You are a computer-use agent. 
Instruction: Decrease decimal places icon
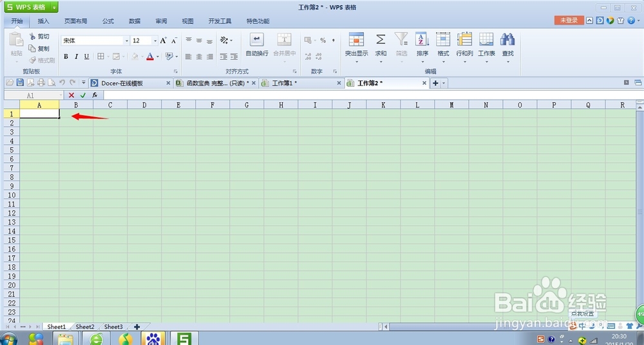[319, 57]
